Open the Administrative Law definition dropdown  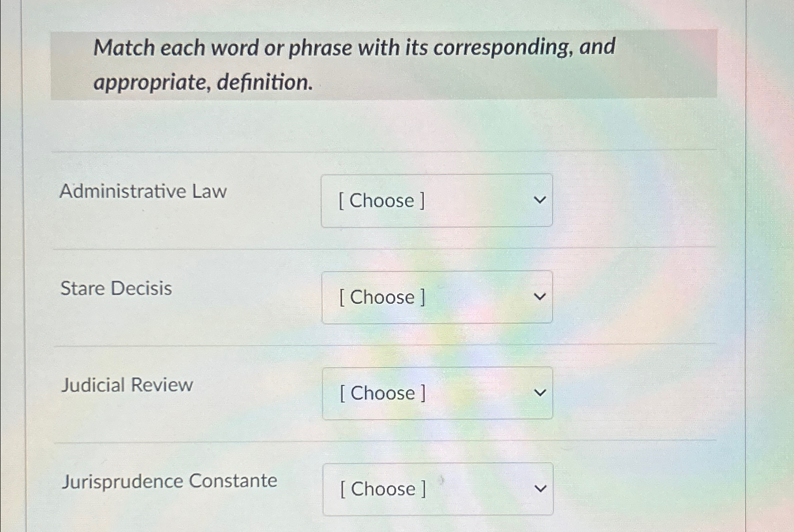[436, 201]
